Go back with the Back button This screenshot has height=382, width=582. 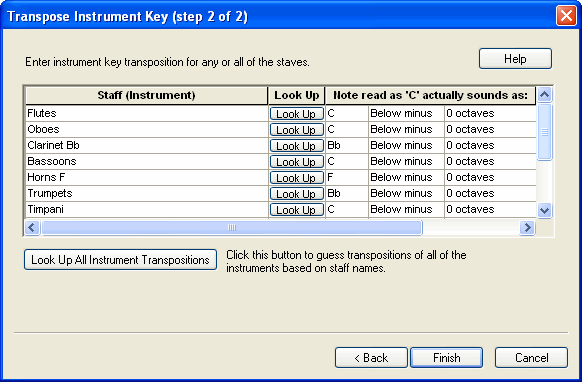click(x=371, y=357)
